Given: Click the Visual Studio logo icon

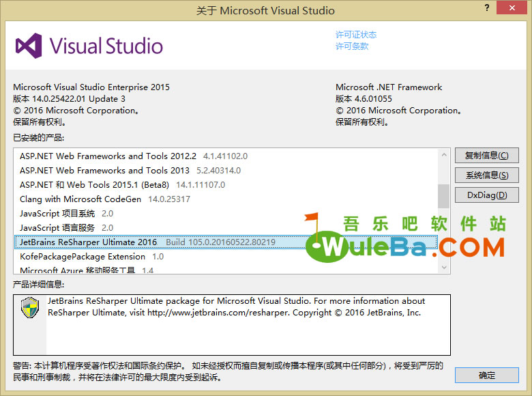Looking at the screenshot, I should [29, 46].
